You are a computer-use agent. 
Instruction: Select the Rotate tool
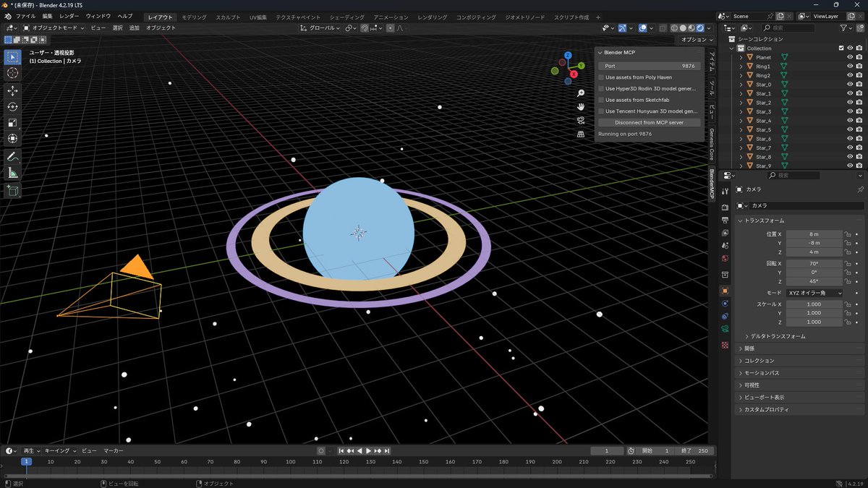12,106
